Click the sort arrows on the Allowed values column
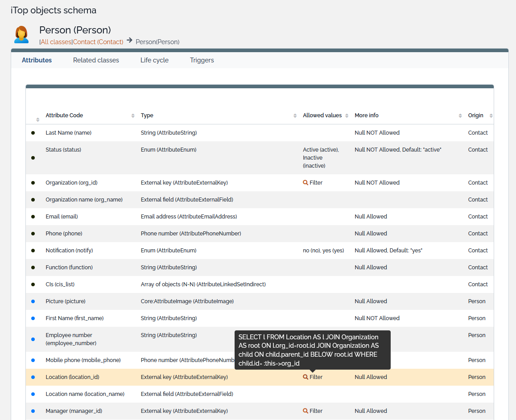Image resolution: width=516 pixels, height=420 pixels. coord(347,116)
